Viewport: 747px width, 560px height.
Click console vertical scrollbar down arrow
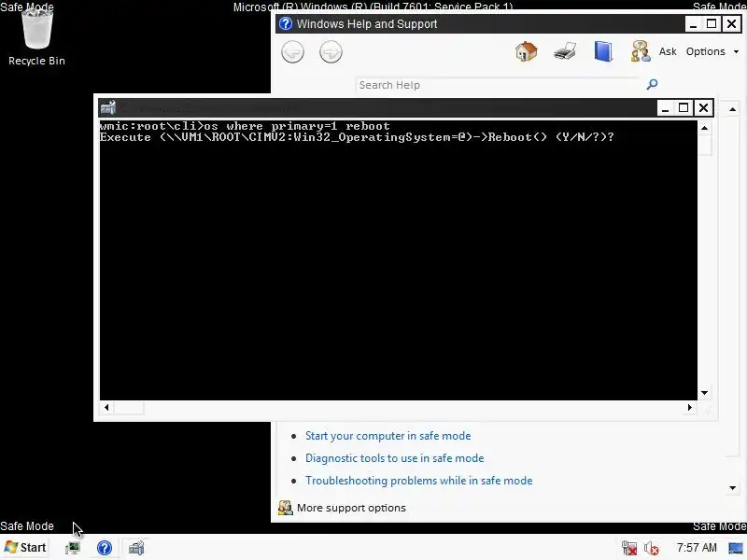point(704,393)
